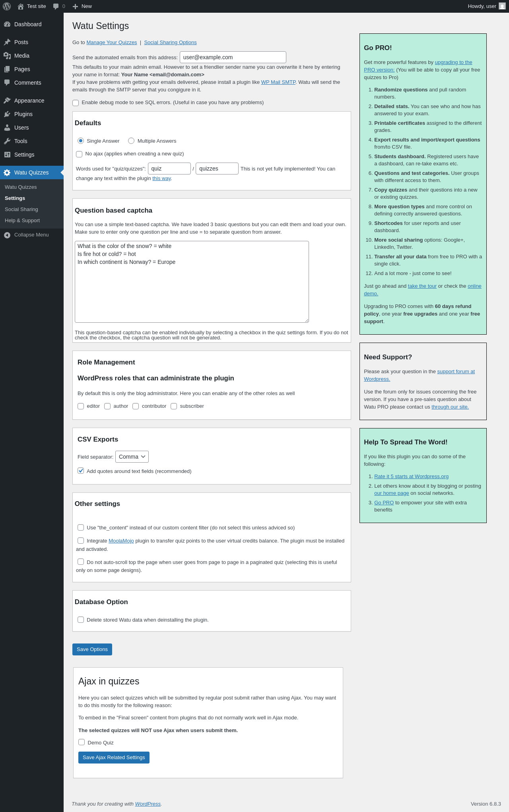
Task: Open the WP Mail SMTP link
Action: [x=278, y=82]
